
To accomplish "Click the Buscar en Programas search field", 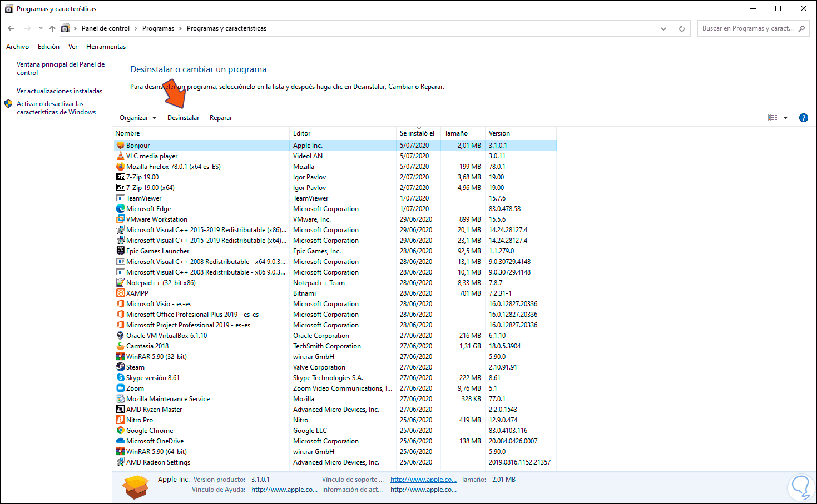I will coord(753,28).
